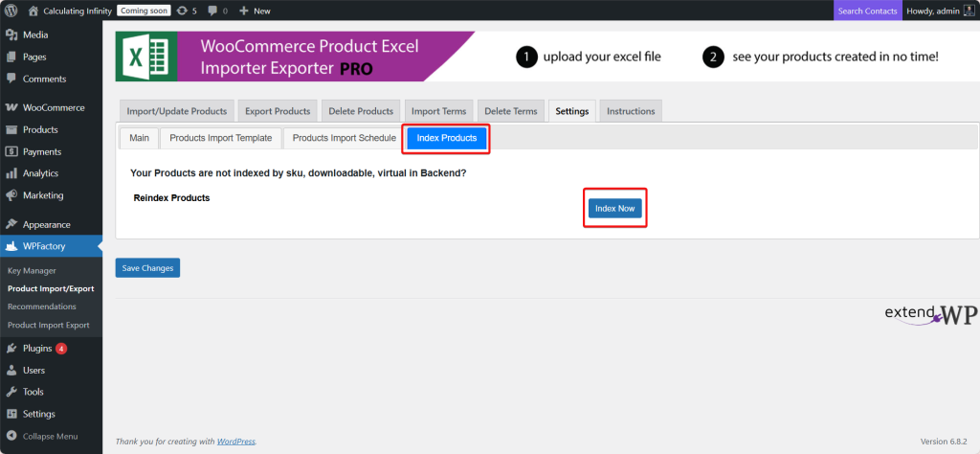Open Howdy, admin account menu

point(942,11)
